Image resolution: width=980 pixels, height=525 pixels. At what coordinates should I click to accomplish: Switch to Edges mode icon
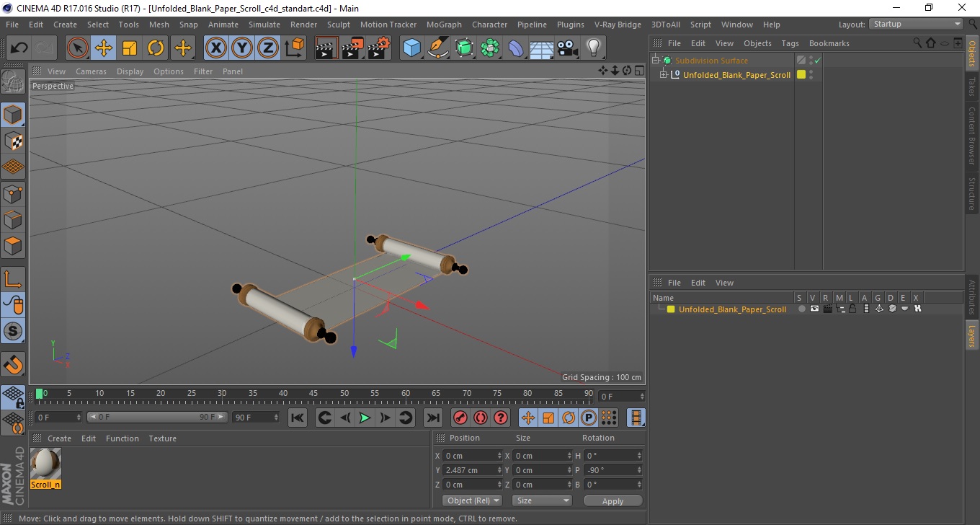pyautogui.click(x=13, y=219)
